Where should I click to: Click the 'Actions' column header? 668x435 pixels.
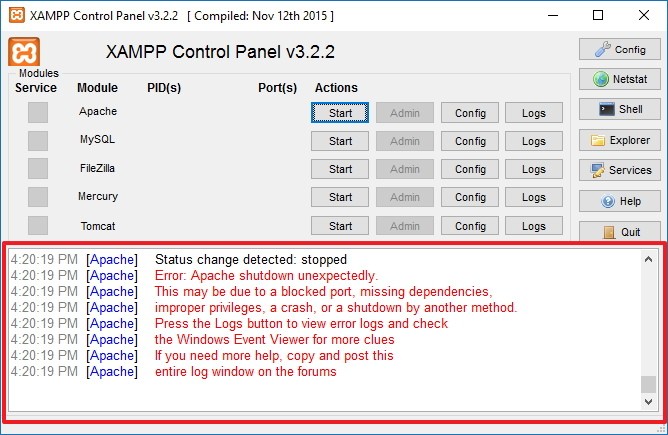click(x=336, y=88)
